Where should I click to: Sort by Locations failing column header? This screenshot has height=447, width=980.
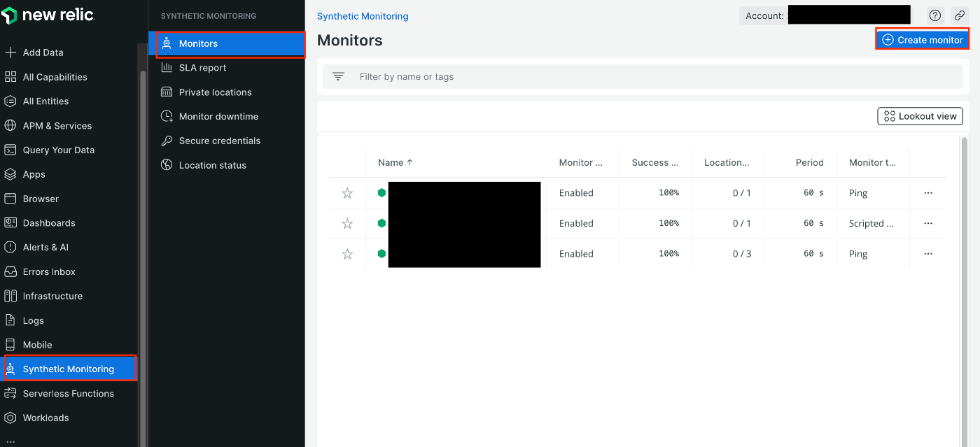727,162
